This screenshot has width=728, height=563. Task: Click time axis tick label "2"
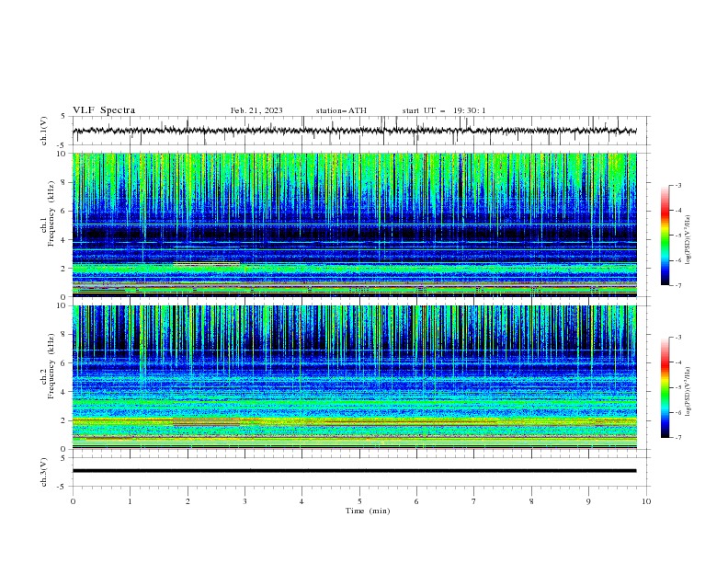[188, 501]
